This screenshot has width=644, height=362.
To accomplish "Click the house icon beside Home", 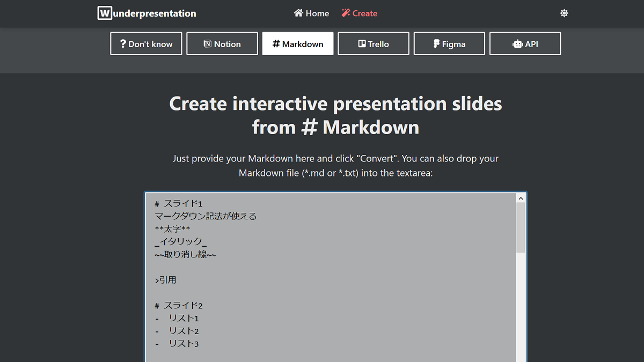I will [298, 13].
